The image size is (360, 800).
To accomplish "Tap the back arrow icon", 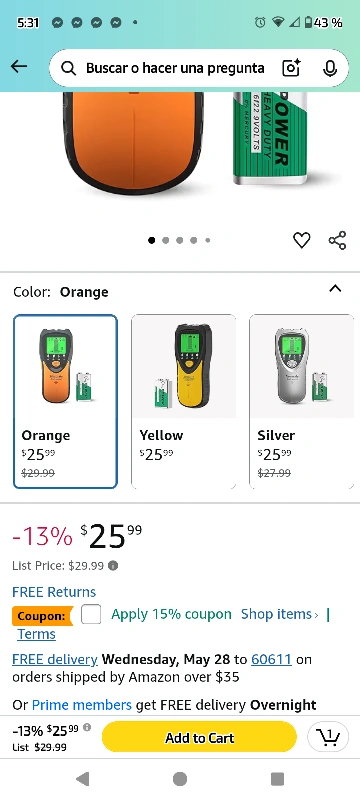I will tap(19, 66).
